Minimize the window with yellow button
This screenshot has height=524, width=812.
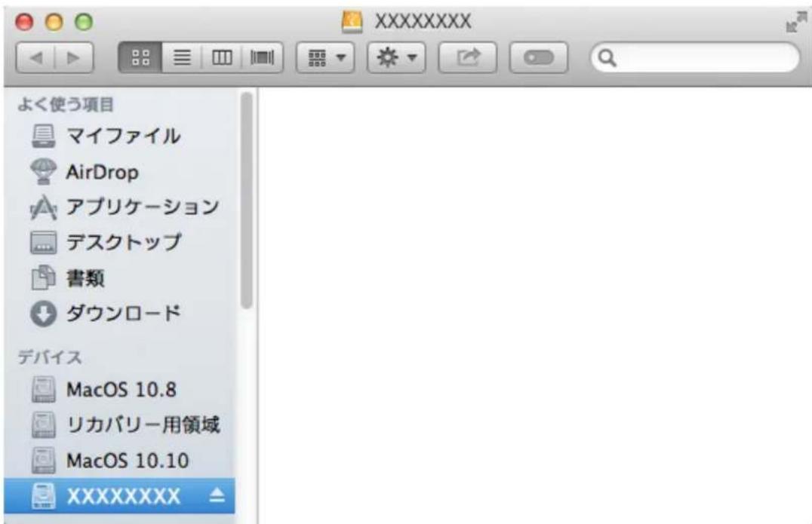[54, 23]
